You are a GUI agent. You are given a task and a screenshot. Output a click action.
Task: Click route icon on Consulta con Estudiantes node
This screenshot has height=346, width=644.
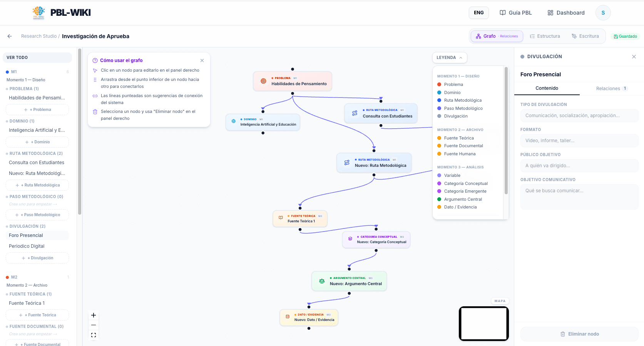tap(355, 113)
